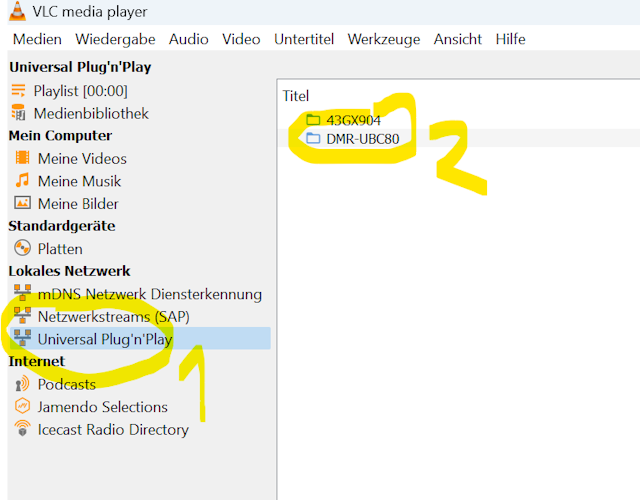Viewport: 640px width, 500px height.
Task: Select mDNS Netzwerk Diensterkennung
Action: pyautogui.click(x=150, y=294)
